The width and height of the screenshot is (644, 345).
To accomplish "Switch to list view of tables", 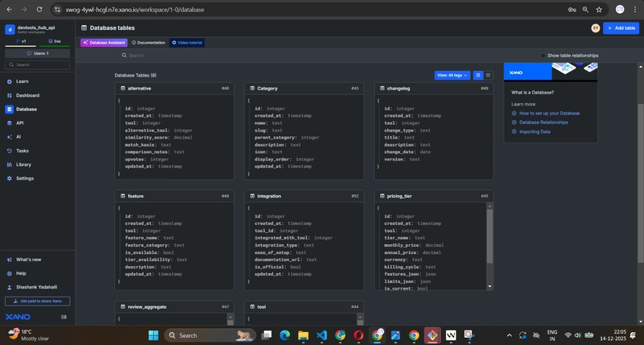I will pos(488,75).
